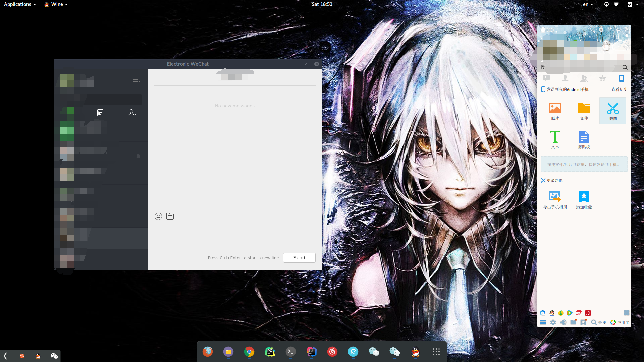Open QQ Browser icon in QQ app bar
644x362 pixels.
[543, 313]
